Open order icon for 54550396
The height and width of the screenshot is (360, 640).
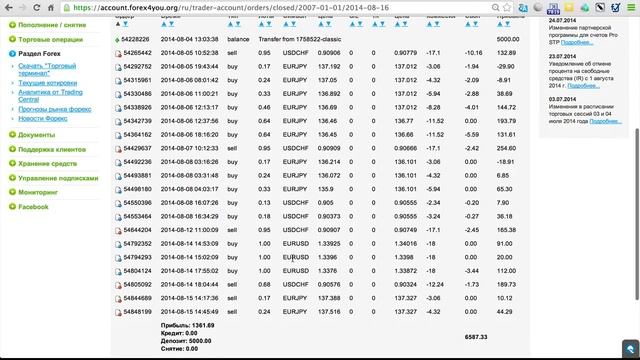coord(118,203)
